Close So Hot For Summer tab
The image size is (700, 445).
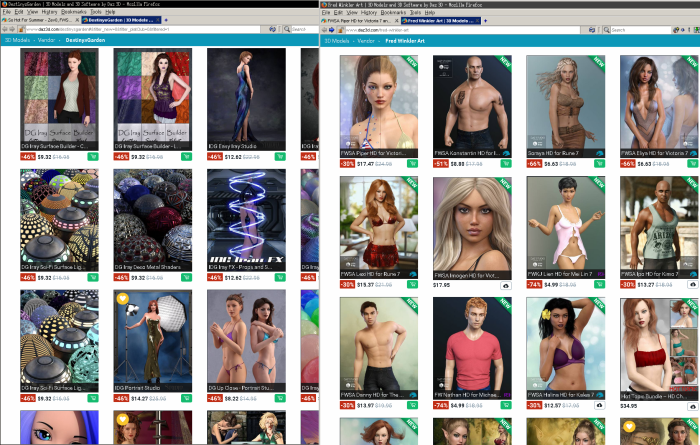point(77,20)
